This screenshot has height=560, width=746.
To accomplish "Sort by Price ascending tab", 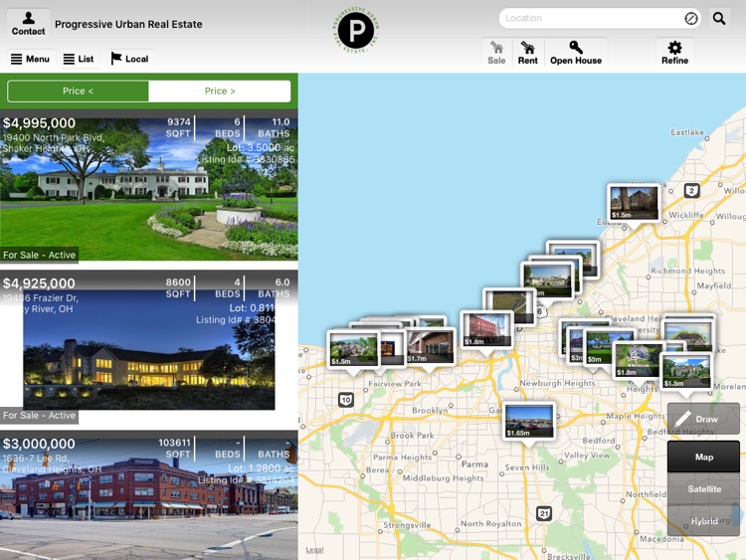I will pos(78,91).
